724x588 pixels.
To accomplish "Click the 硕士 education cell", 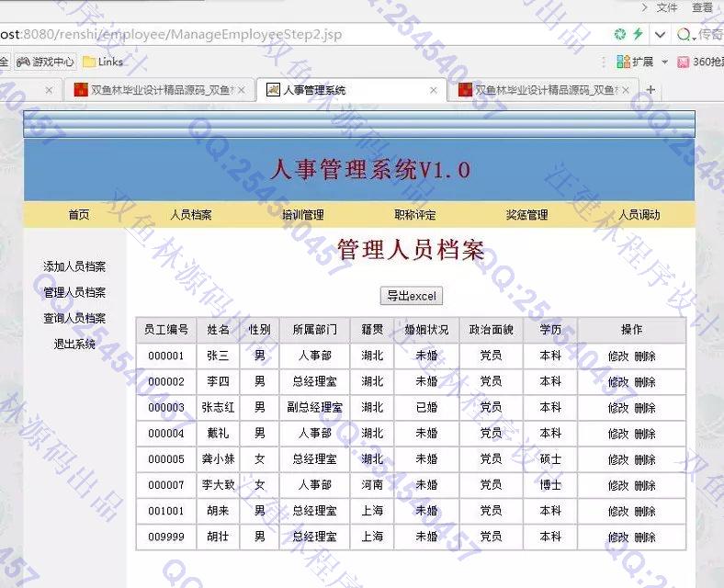I will coord(550,458).
